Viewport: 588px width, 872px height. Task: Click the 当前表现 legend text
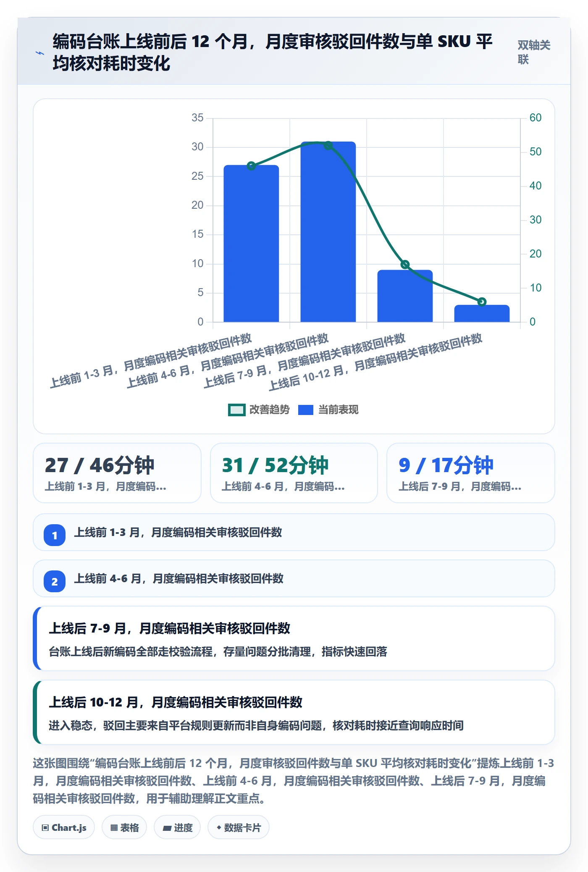click(338, 410)
